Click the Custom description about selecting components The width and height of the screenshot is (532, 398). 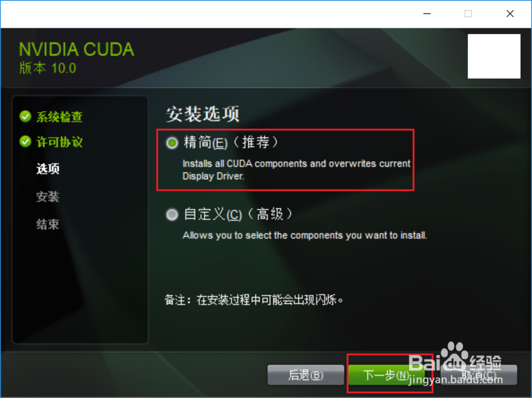[x=305, y=235]
